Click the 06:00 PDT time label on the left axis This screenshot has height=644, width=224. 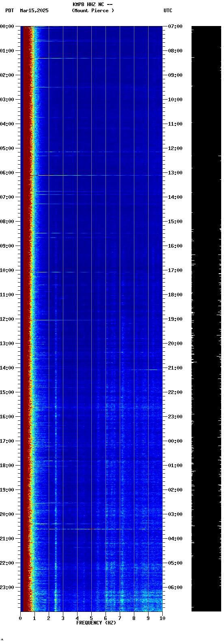pyautogui.click(x=7, y=173)
